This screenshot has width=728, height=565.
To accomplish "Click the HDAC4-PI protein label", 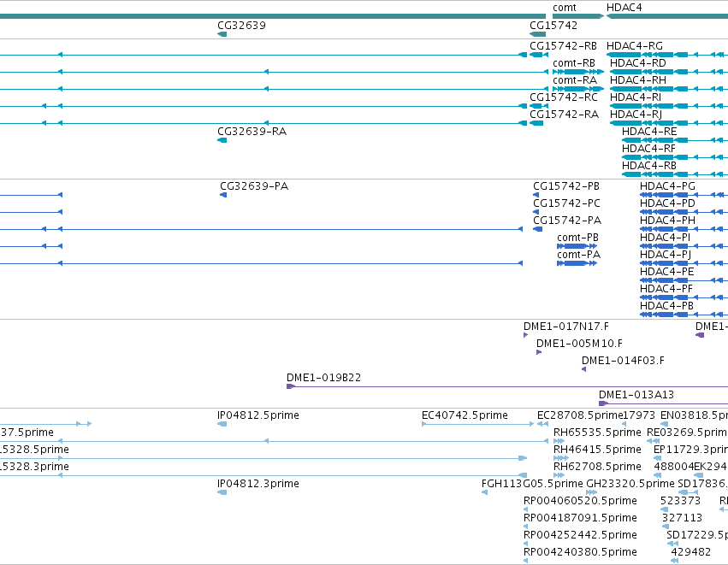I will [666, 238].
